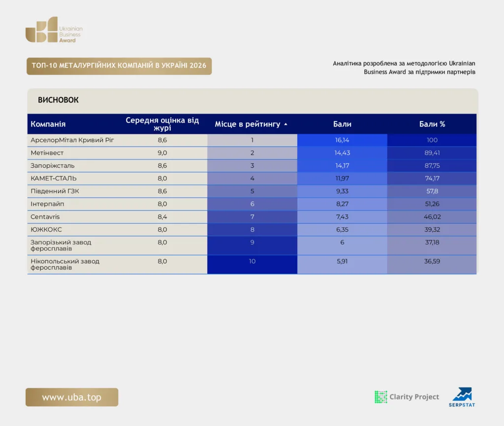Click the Бали % column header
Image resolution: width=504 pixels, height=426 pixels.
tap(432, 124)
